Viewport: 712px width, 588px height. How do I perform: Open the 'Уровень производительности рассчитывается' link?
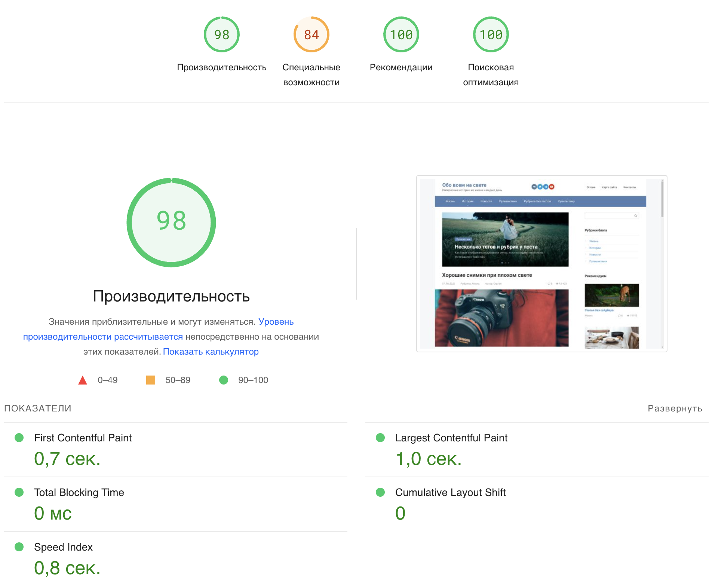(103, 337)
